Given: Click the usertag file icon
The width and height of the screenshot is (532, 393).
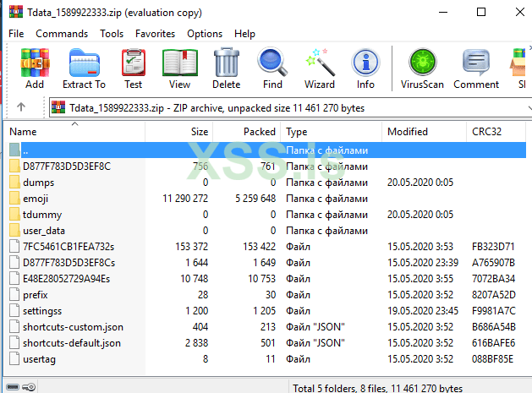Looking at the screenshot, I should (14, 358).
